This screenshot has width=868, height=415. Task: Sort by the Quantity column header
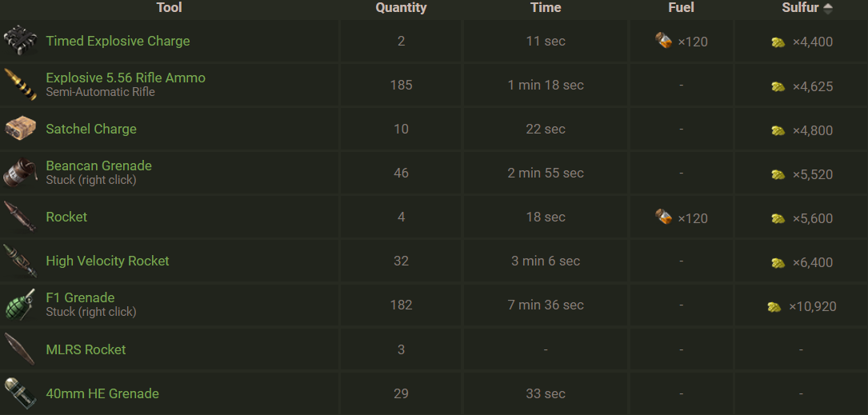(401, 8)
